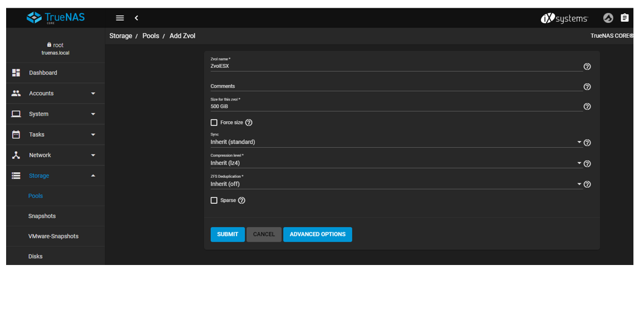Show help for Sparse option
The width and height of the screenshot is (644, 315).
pos(241,201)
